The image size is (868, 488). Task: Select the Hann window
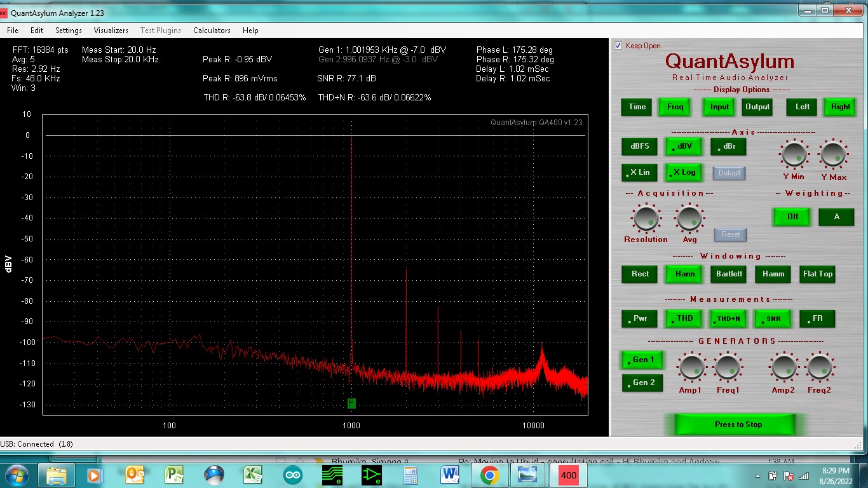[x=684, y=274]
